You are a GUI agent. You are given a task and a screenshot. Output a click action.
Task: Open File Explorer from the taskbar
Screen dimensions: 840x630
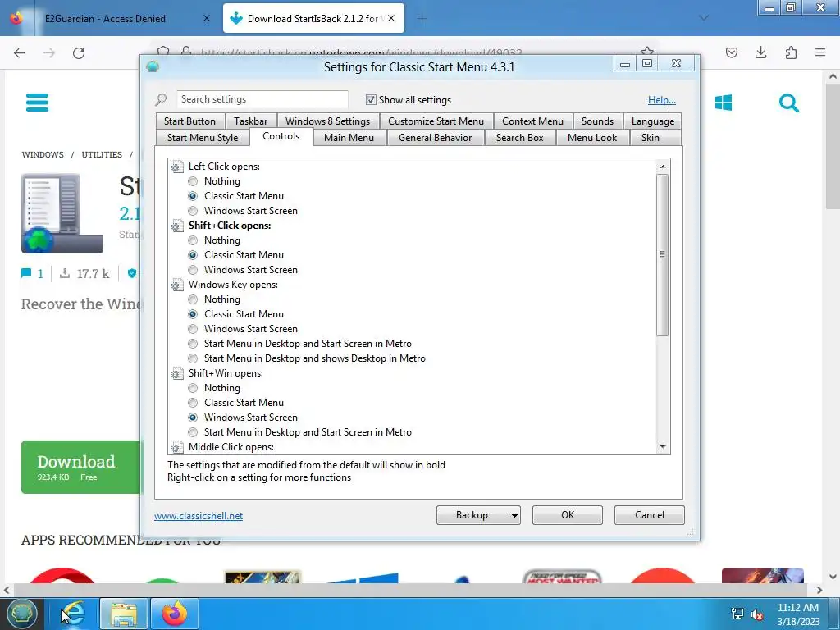tap(125, 614)
